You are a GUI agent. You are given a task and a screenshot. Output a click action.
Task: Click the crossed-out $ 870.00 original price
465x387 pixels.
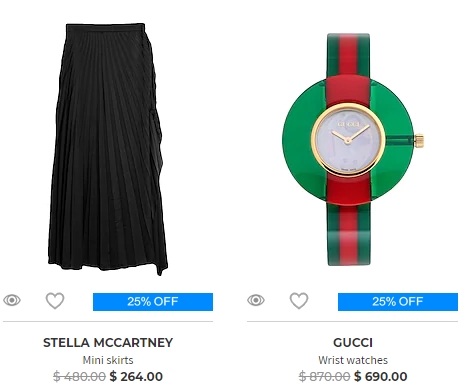pos(324,377)
